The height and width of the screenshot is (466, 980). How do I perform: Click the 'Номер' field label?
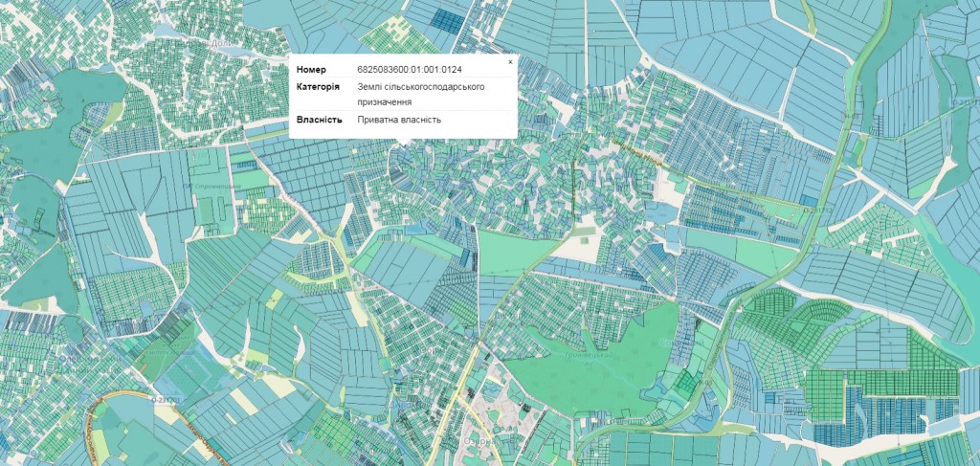tap(311, 70)
